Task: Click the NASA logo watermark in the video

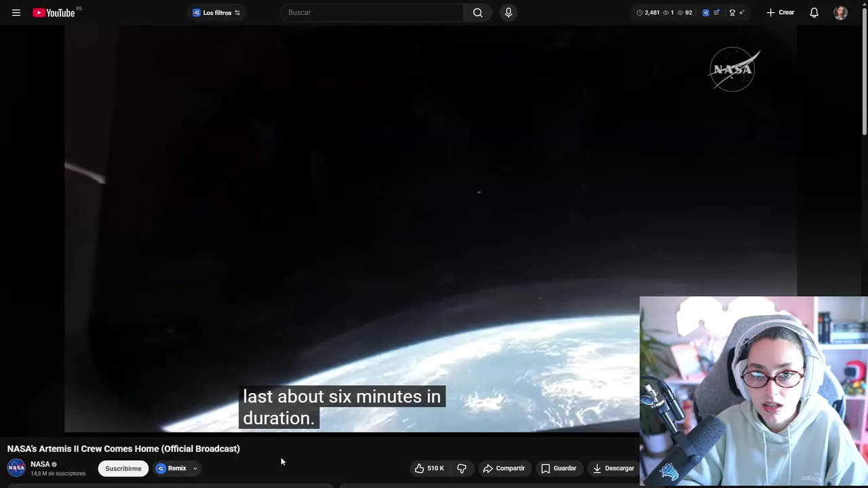Action: click(734, 69)
